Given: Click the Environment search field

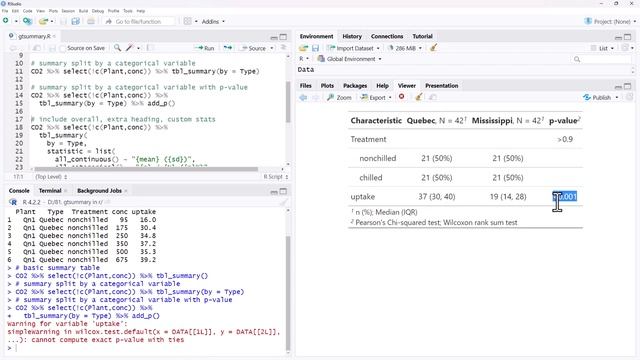Looking at the screenshot, I should [602, 59].
